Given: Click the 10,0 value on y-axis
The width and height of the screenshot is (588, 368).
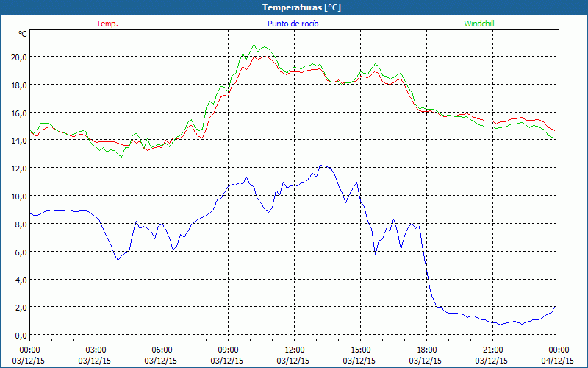Looking at the screenshot, I should 19,196.
